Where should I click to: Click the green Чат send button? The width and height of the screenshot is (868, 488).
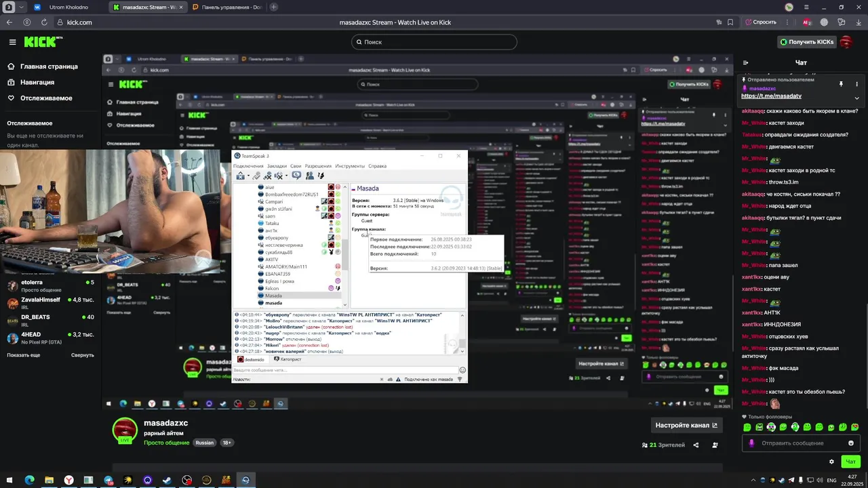tap(851, 462)
